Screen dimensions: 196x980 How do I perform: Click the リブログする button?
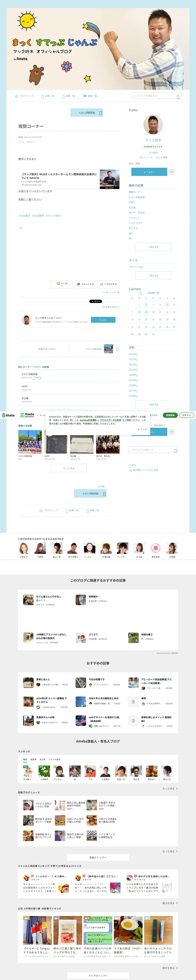pyautogui.click(x=108, y=284)
